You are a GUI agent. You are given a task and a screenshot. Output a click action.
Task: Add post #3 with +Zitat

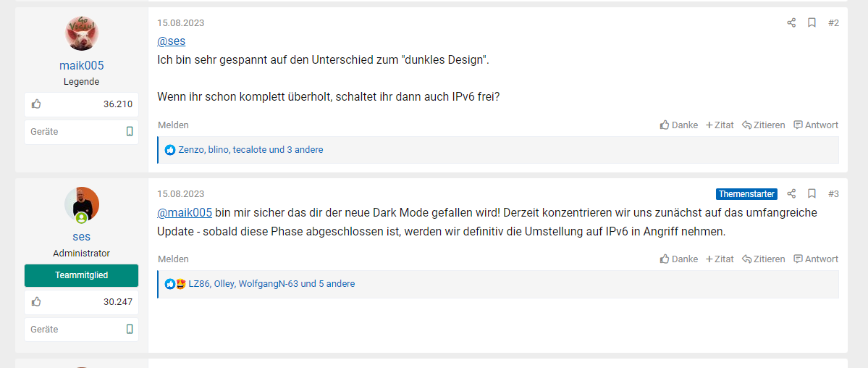click(720, 259)
